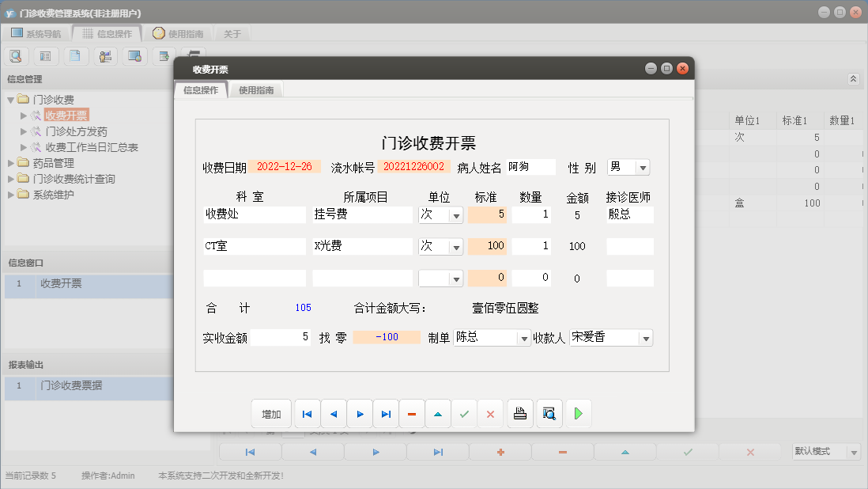Delete record with the red minus button

point(412,414)
